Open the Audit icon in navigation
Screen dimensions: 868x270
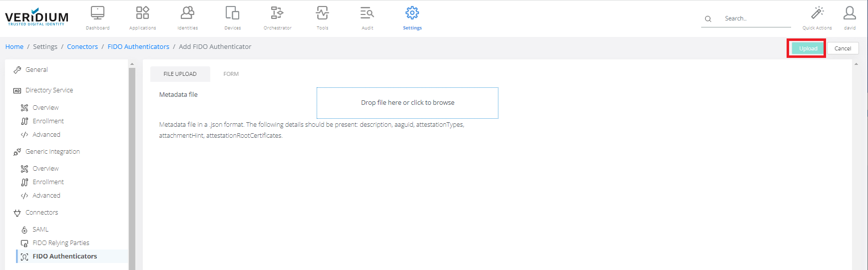(x=367, y=13)
